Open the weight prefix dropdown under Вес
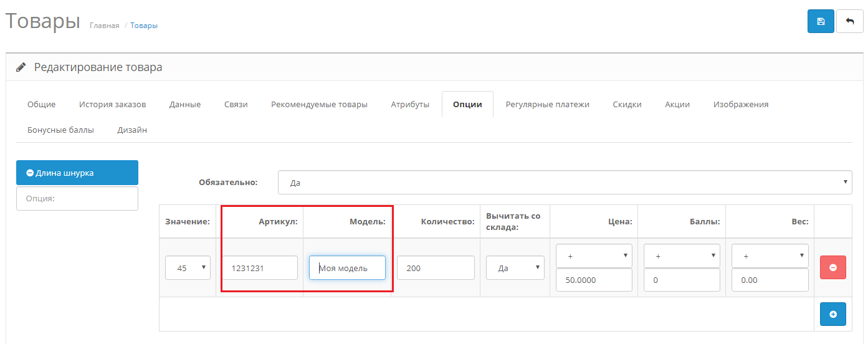This screenshot has height=344, width=868. 770,256
